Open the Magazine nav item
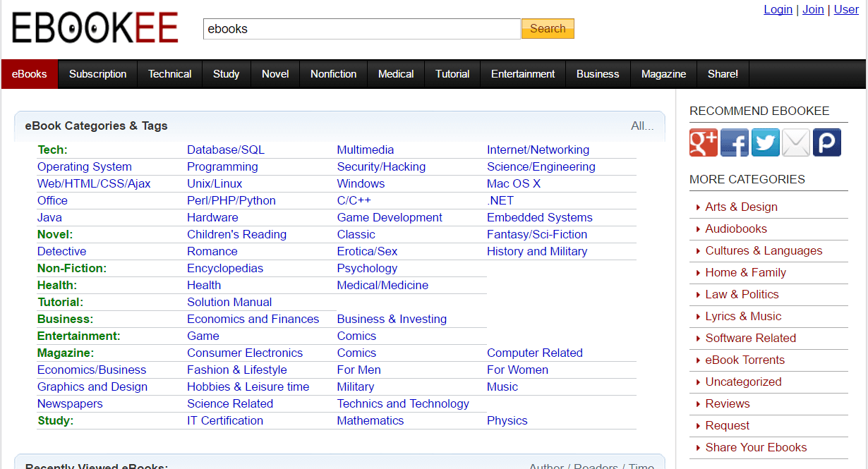868x469 pixels. [663, 74]
